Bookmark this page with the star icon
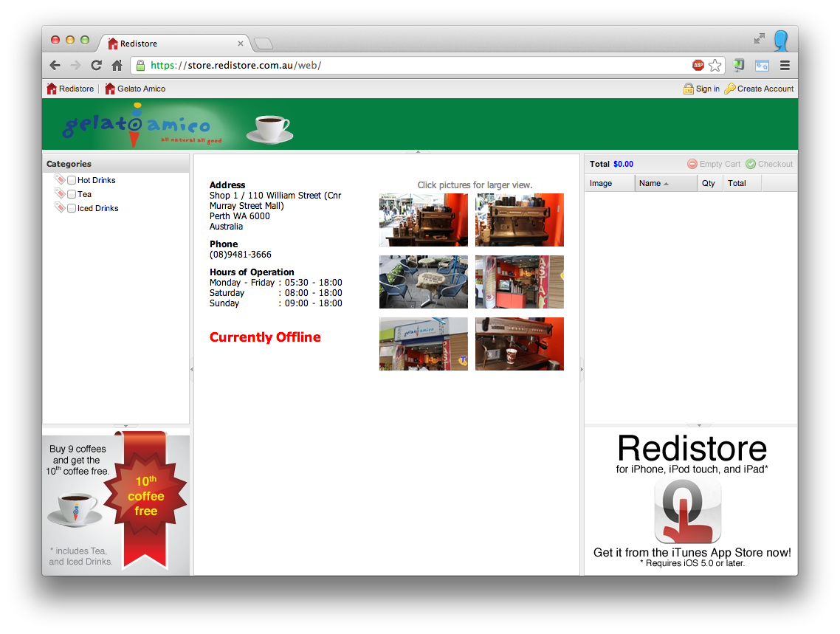 coord(715,66)
